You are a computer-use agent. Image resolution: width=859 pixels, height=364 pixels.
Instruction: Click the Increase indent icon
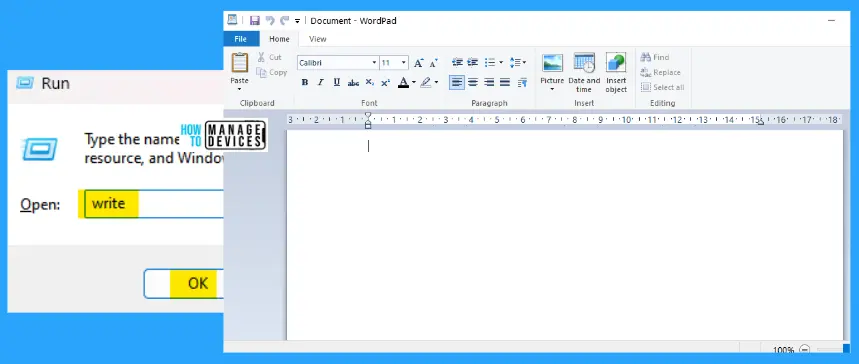[x=472, y=62]
